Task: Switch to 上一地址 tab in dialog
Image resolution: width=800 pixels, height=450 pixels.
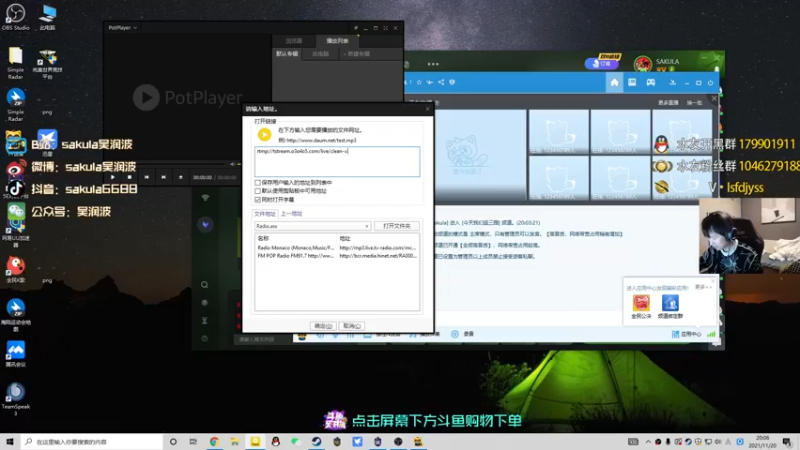Action: point(291,214)
